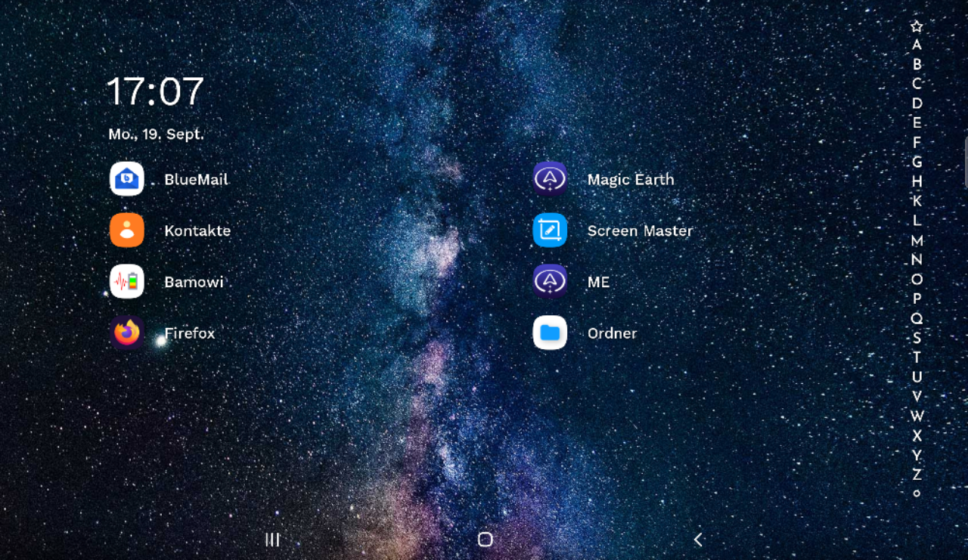Select letter S in alphabet sidebar

click(917, 338)
